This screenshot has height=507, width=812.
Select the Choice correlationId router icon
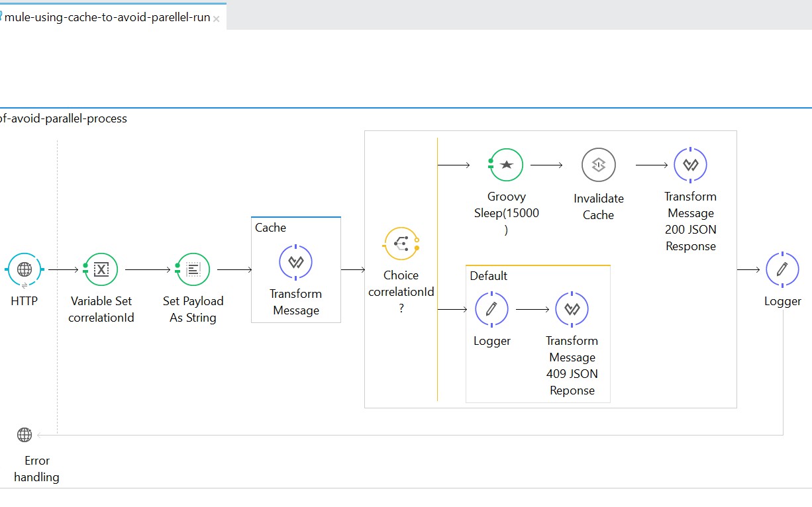coord(401,244)
